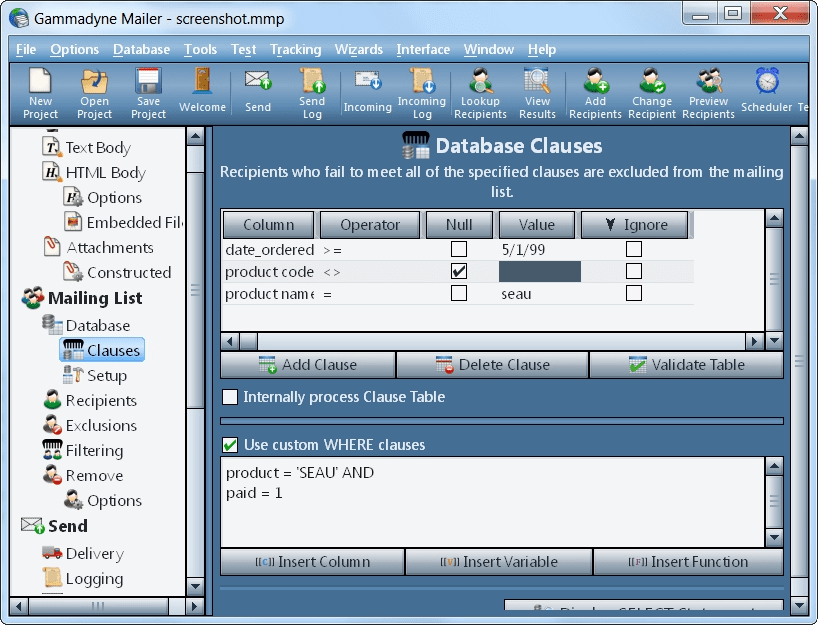The image size is (818, 625).
Task: Click the Validate Table button
Action: (x=687, y=365)
